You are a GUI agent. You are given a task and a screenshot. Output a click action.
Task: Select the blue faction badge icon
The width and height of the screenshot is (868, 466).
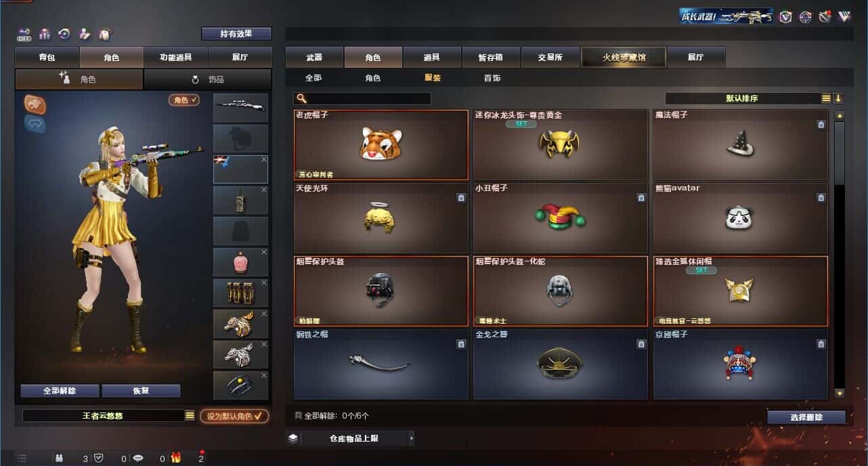point(35,123)
